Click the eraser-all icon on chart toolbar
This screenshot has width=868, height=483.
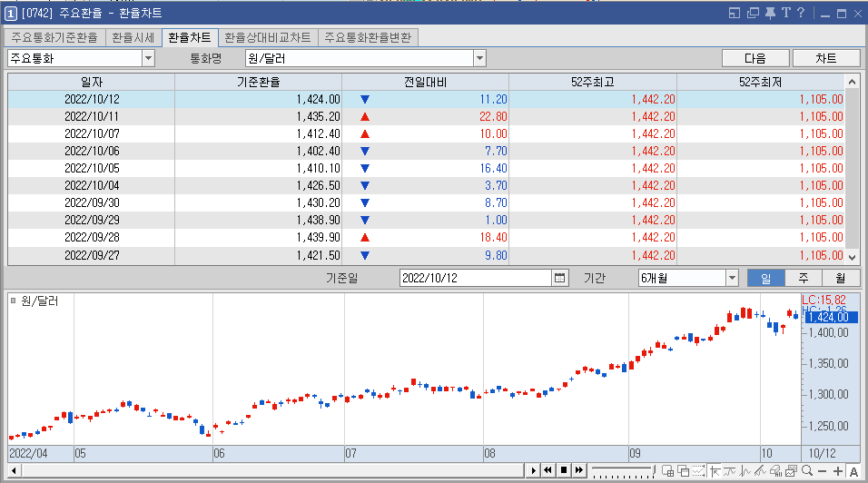[775, 471]
